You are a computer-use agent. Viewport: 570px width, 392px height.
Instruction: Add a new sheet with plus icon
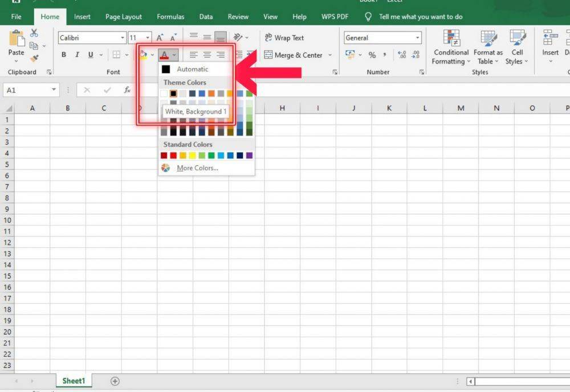[x=115, y=381]
